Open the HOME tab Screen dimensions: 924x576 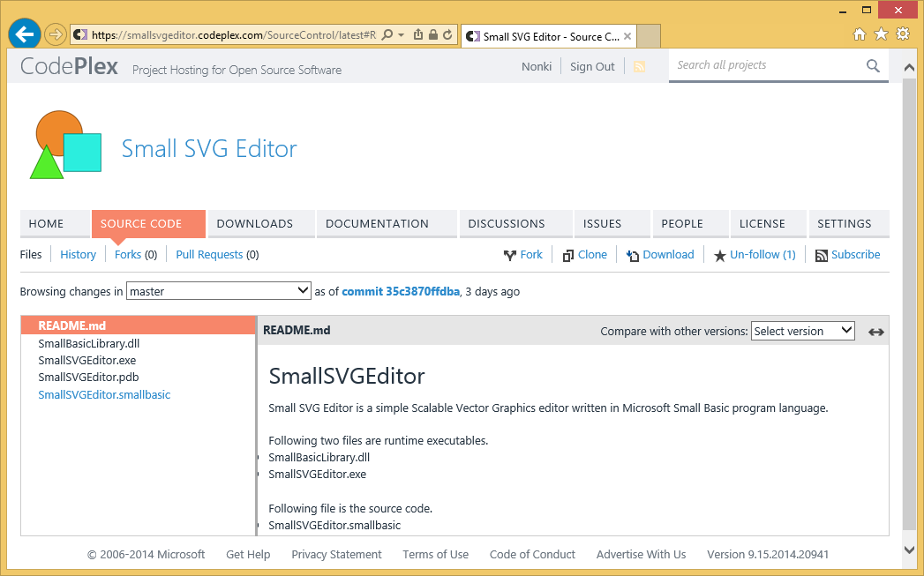tap(55, 224)
